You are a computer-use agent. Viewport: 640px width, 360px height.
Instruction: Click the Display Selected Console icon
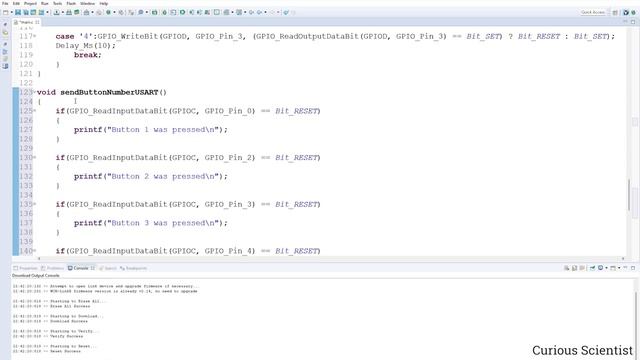(600, 268)
